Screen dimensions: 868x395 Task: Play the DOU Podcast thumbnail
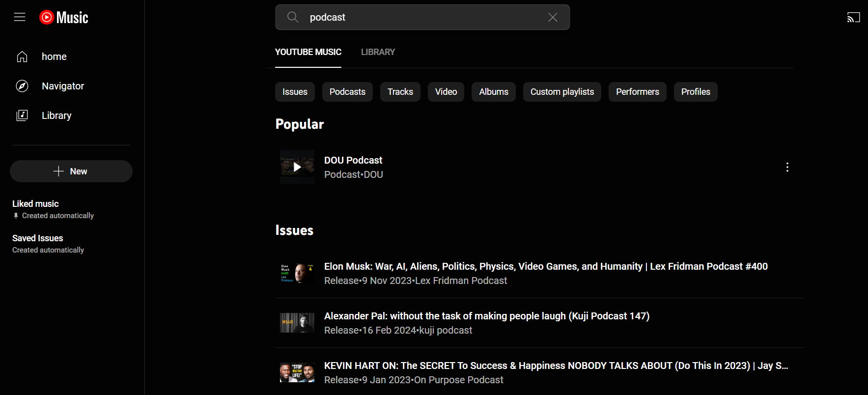[297, 167]
